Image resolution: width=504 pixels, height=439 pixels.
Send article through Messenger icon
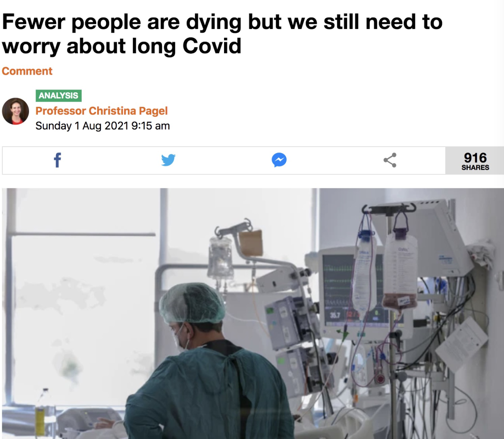click(x=279, y=160)
